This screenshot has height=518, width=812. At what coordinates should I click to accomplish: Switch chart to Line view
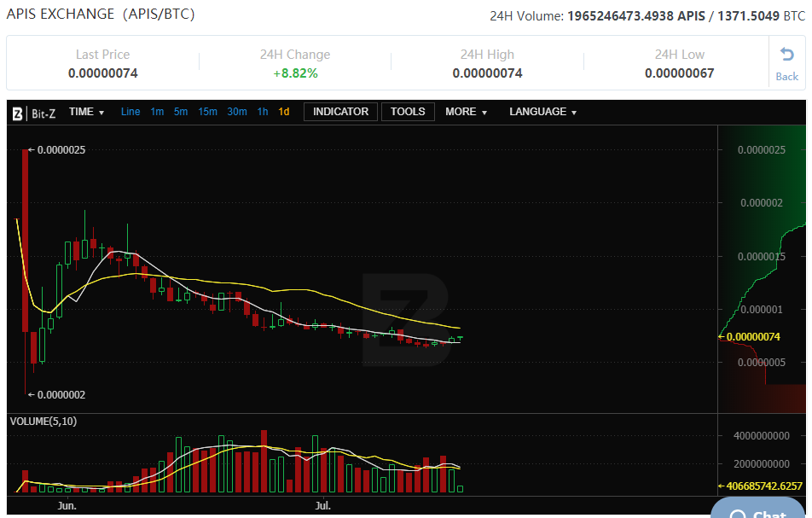pyautogui.click(x=130, y=112)
